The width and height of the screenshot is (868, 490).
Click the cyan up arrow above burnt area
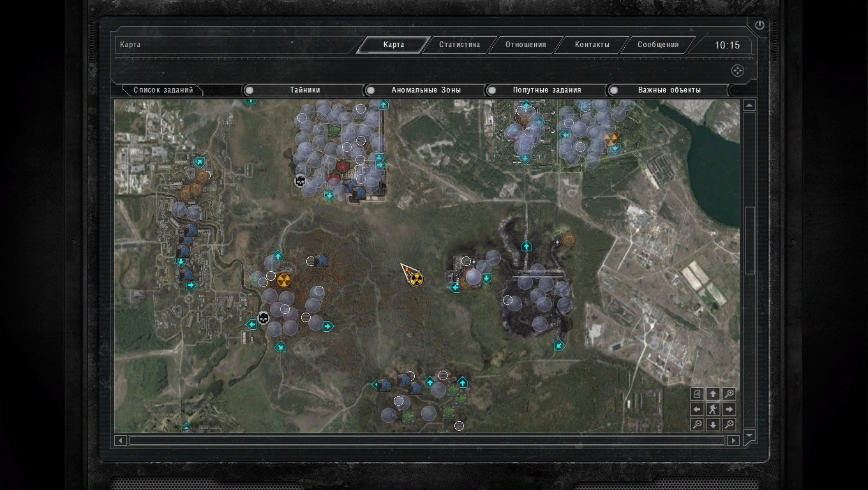click(527, 246)
